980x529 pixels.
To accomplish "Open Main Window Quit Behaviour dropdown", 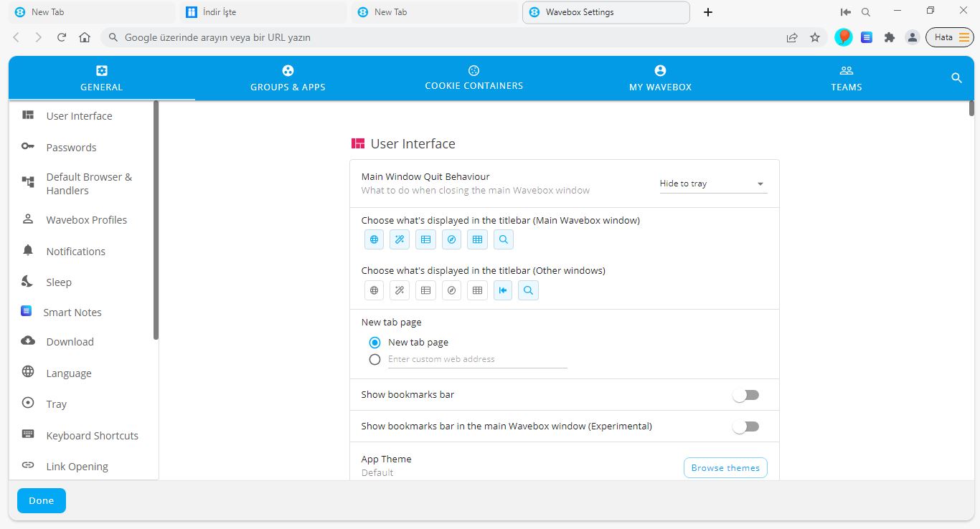I will tap(713, 184).
